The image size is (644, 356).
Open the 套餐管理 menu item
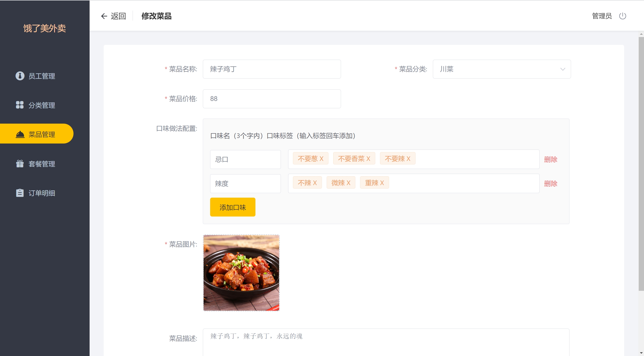point(42,164)
